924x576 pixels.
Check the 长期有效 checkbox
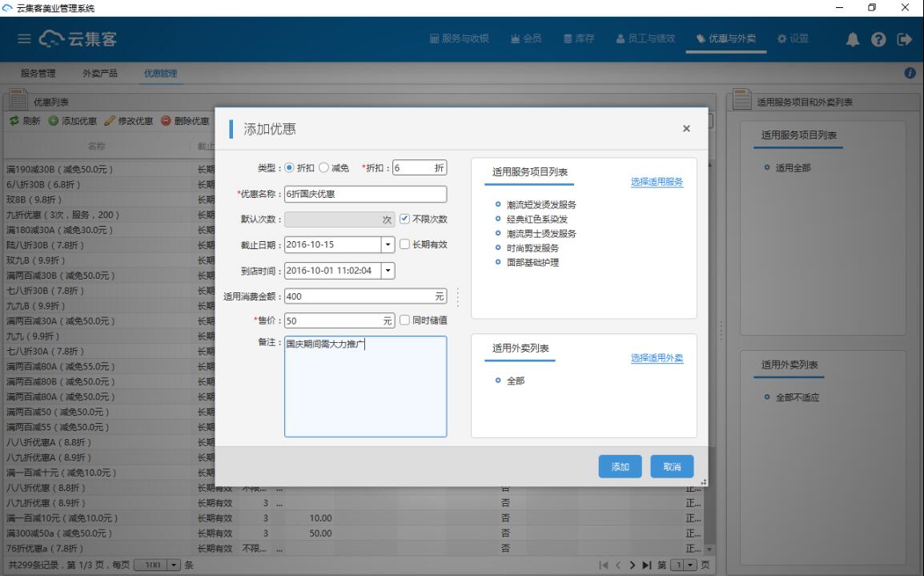(x=404, y=244)
